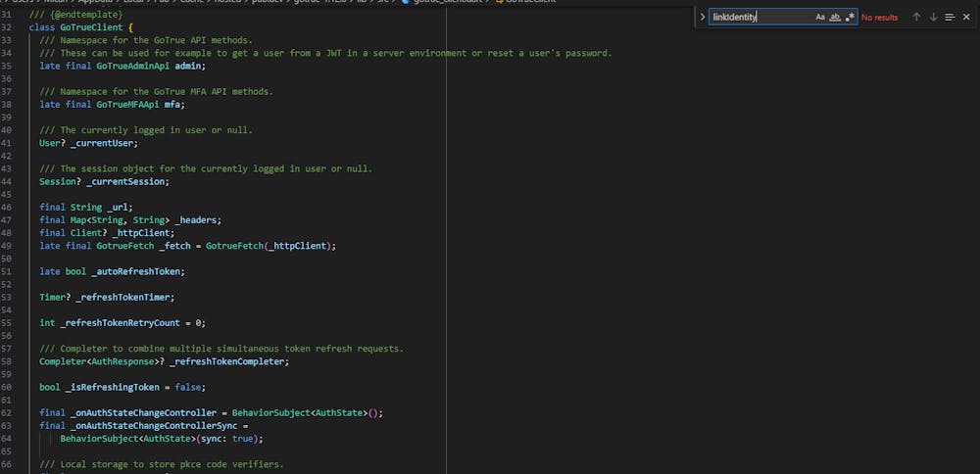Viewport: 980px width, 474px height.
Task: Close the find widget
Action: [x=966, y=18]
